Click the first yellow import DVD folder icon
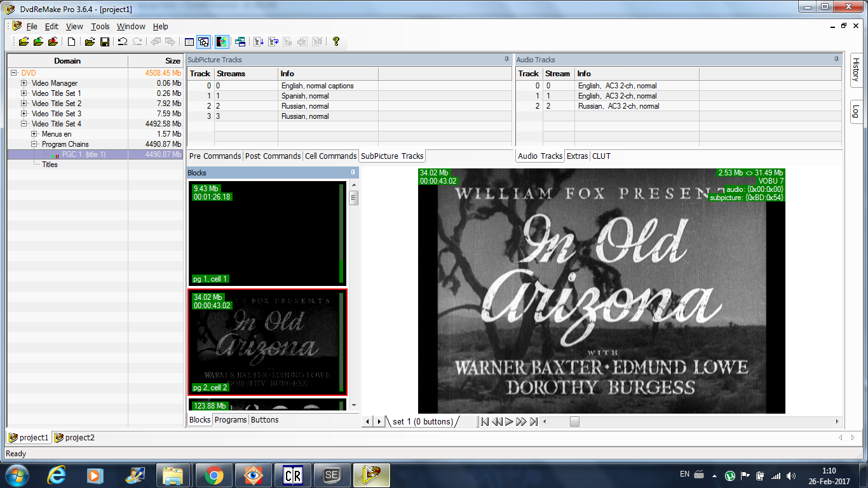Image resolution: width=868 pixels, height=488 pixels. [x=24, y=42]
